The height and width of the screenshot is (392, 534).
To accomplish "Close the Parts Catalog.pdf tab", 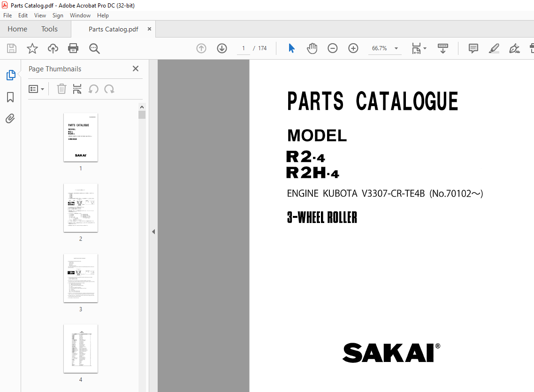I will pos(149,29).
